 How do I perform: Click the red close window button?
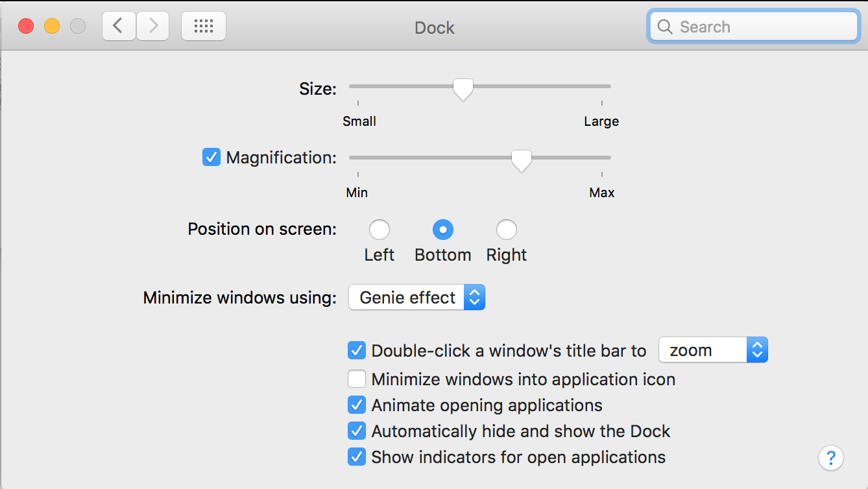point(26,27)
